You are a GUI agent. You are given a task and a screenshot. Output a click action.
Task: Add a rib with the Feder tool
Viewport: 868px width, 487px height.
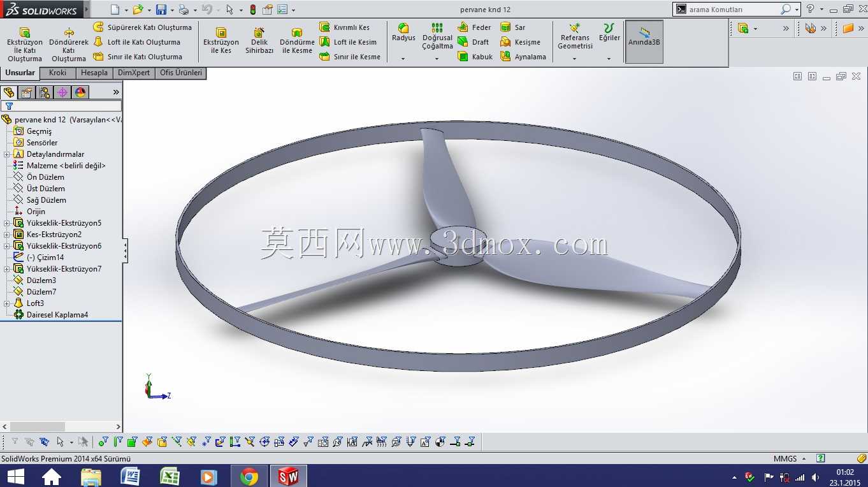(x=475, y=27)
